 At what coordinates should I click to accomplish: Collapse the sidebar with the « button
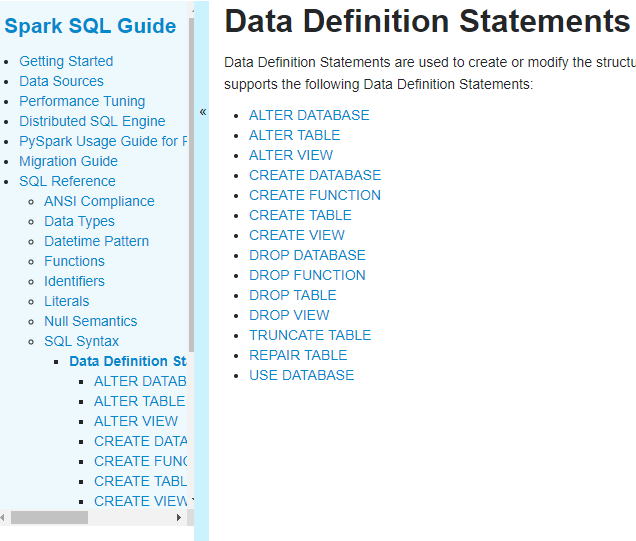(202, 112)
